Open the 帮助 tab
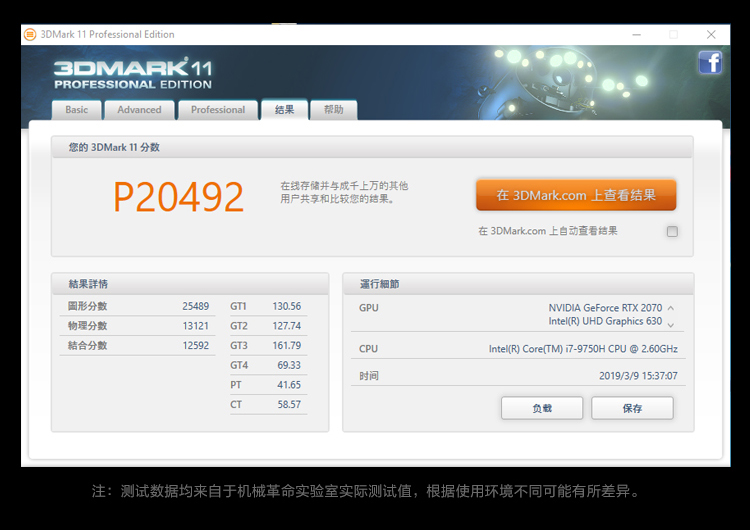 [333, 110]
